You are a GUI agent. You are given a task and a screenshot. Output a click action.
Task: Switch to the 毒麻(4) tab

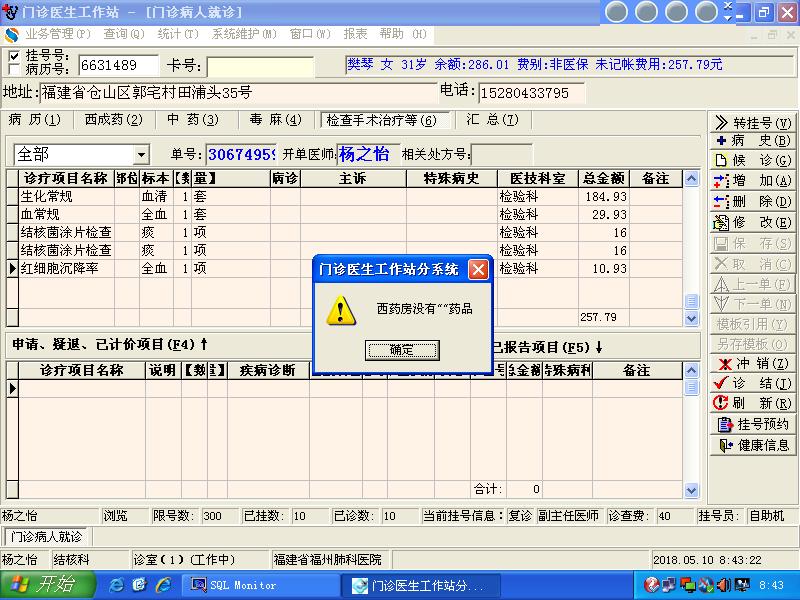click(x=276, y=120)
